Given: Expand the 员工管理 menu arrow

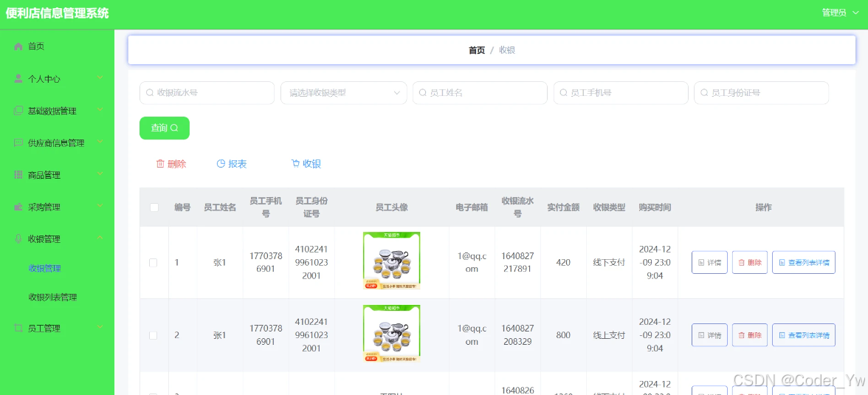Looking at the screenshot, I should pyautogui.click(x=100, y=327).
